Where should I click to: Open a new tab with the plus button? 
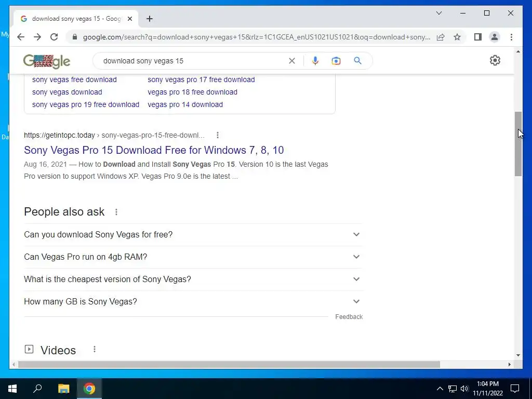pos(149,19)
